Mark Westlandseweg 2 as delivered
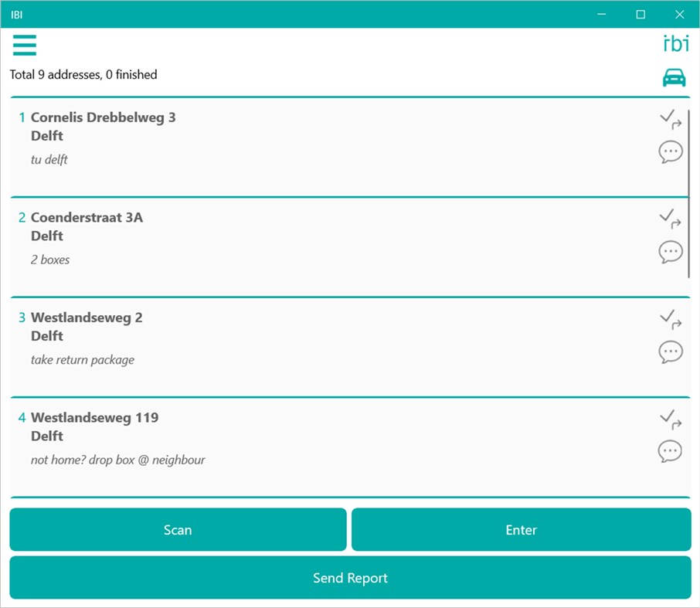Viewport: 700px width, 608px height. pos(670,320)
